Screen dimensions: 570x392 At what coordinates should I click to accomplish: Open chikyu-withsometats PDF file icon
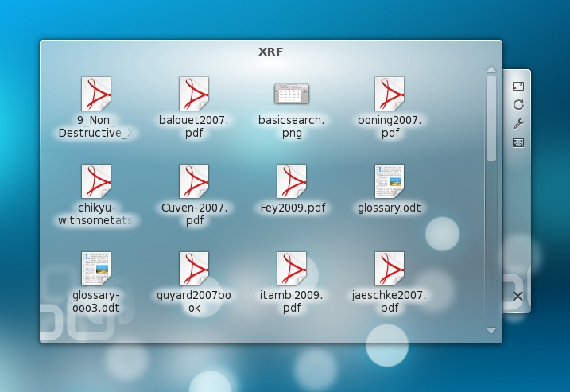click(x=95, y=181)
